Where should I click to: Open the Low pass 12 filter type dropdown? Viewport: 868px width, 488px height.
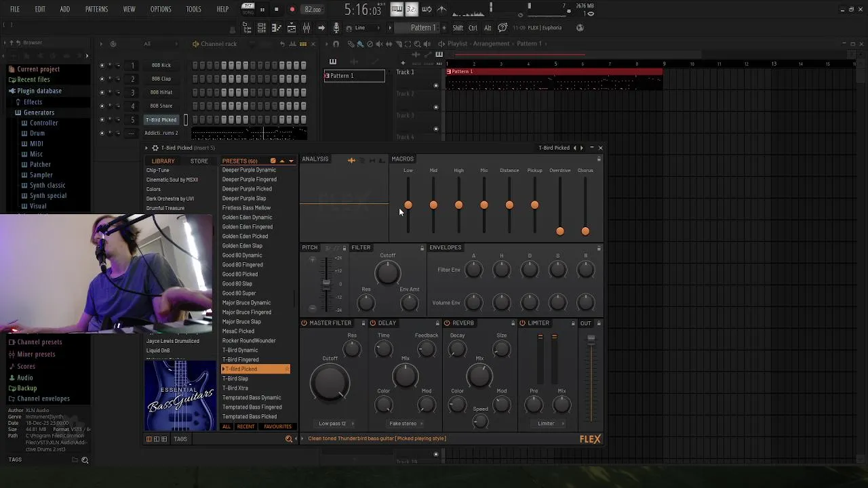coord(334,424)
